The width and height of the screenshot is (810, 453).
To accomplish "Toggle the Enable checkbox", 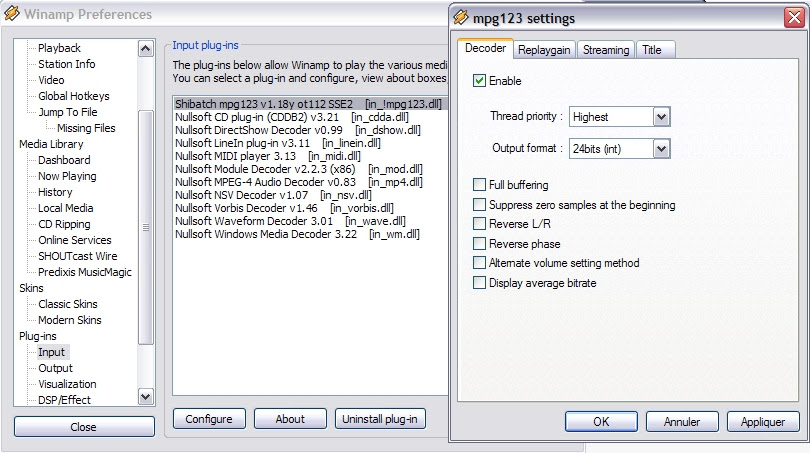I will click(479, 81).
